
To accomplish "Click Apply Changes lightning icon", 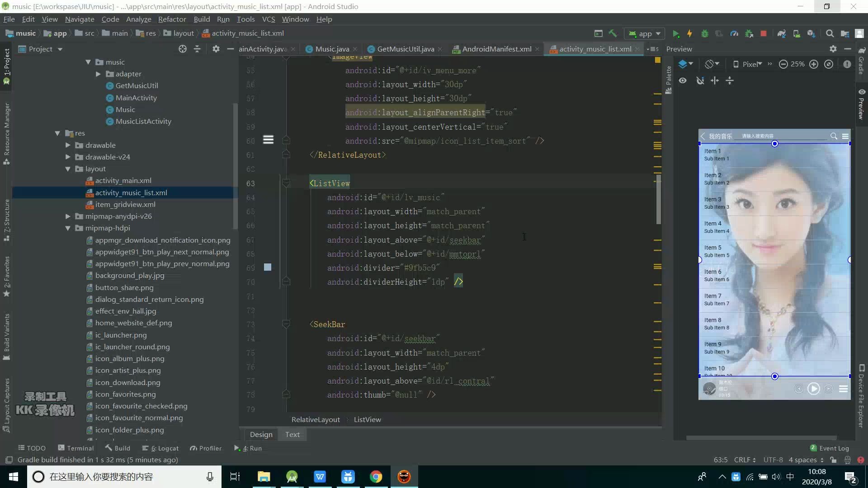I will pyautogui.click(x=689, y=33).
